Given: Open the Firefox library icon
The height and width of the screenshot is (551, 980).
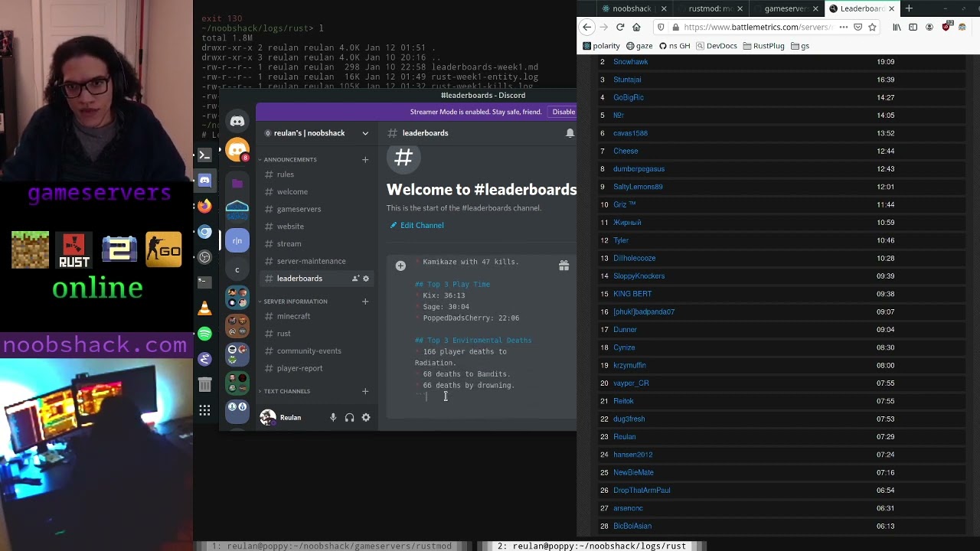Looking at the screenshot, I should [x=897, y=27].
